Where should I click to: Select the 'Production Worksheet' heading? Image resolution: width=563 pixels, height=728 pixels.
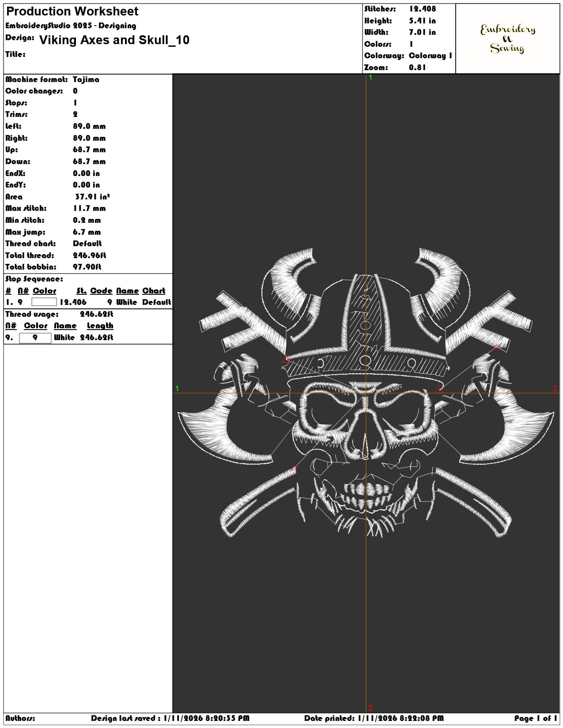(72, 11)
